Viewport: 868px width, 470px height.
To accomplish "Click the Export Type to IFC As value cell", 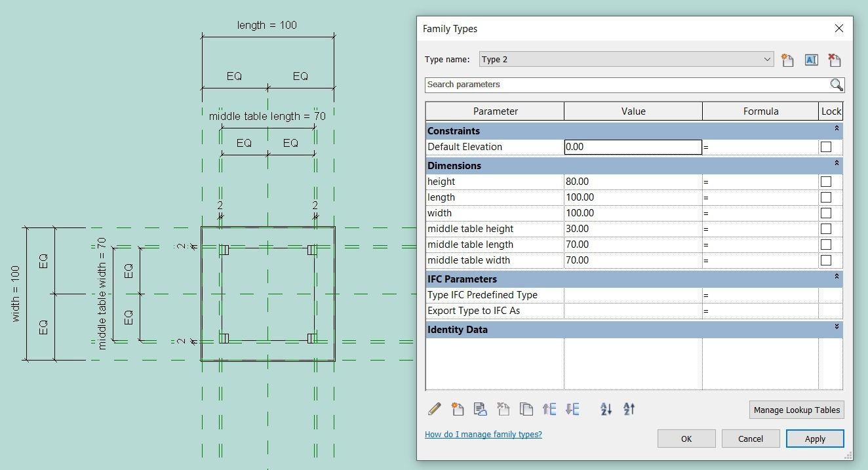I will (633, 311).
